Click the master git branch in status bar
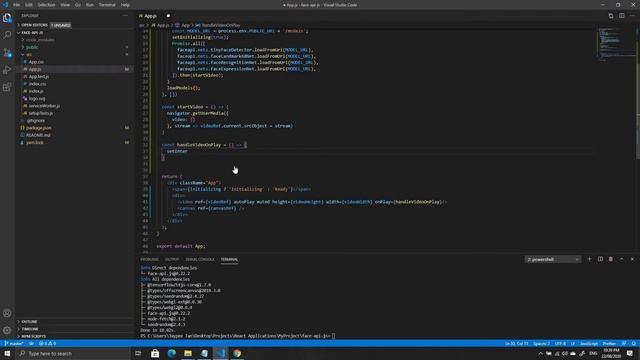The image size is (640, 360). 13,344
